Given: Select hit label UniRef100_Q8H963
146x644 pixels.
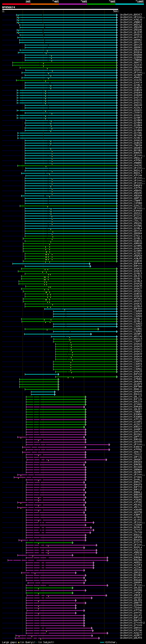Looking at the screenshot, I should [131, 47].
